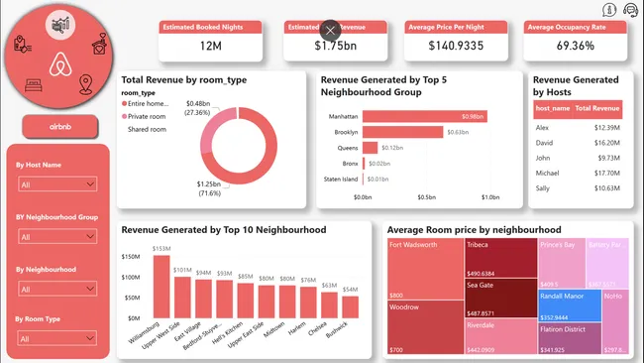Select the Tribeca treemap tile
Viewport: 644px width, 363px height.
tap(500, 258)
